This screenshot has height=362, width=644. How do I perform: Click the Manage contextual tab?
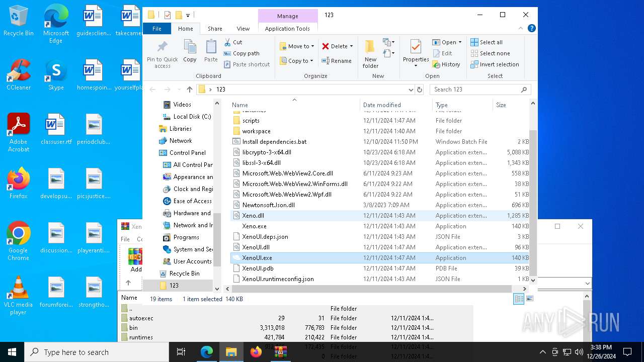coord(287,16)
